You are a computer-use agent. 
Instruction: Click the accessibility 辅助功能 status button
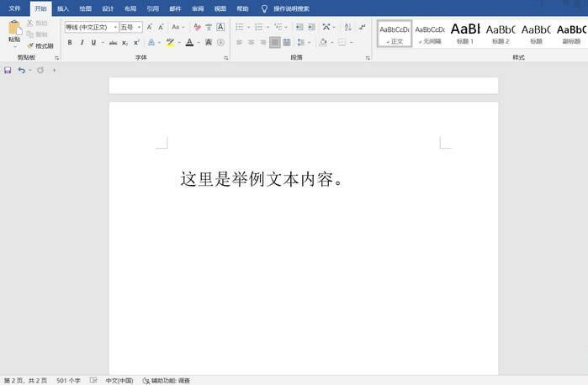click(x=167, y=381)
